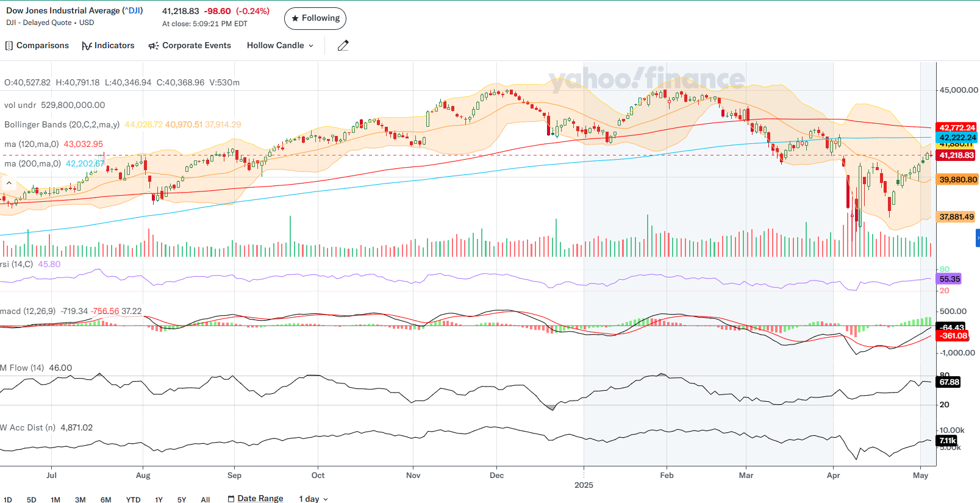This screenshot has height=503, width=980.
Task: Click the rsi (14,C) indicator label
Action: pos(16,264)
